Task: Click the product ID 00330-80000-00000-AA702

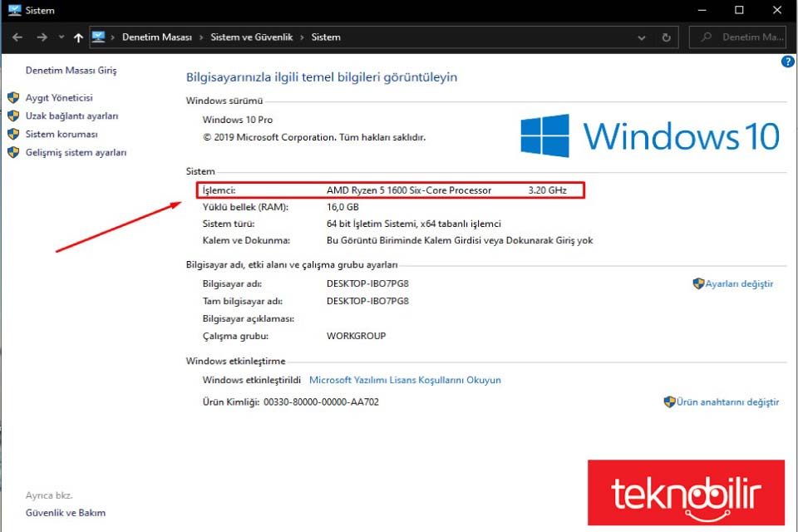Action: pyautogui.click(x=321, y=402)
